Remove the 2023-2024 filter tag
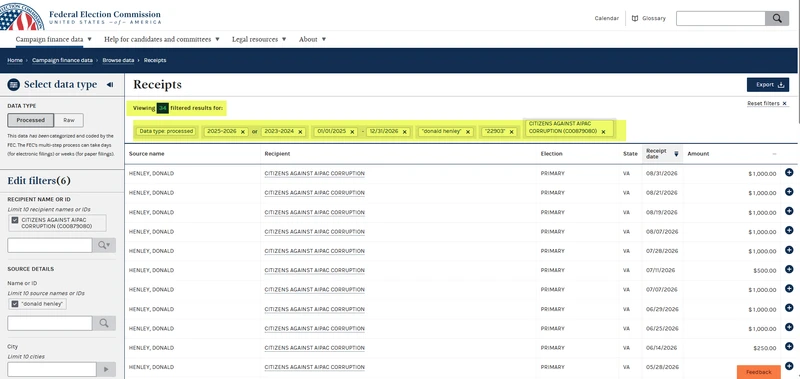 pos(301,132)
